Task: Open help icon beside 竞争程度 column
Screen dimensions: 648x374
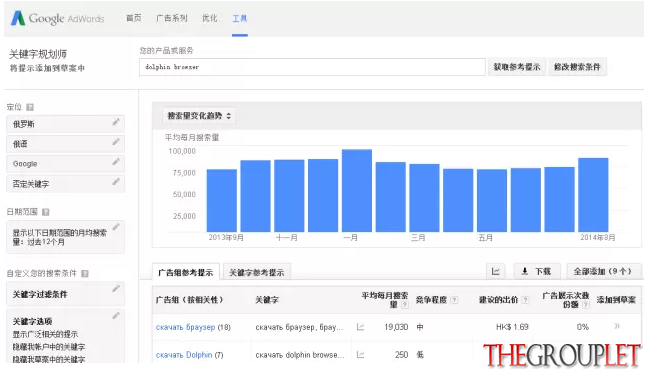Action: click(454, 300)
